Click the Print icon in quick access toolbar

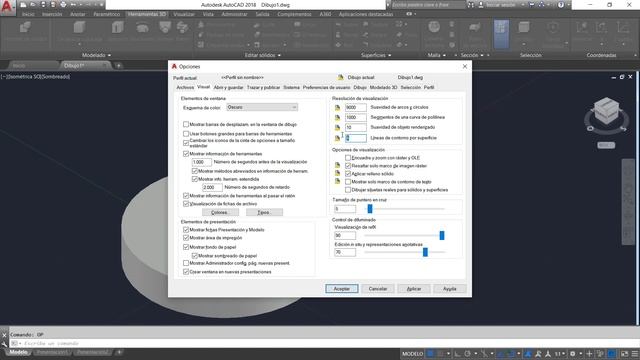(x=63, y=4)
